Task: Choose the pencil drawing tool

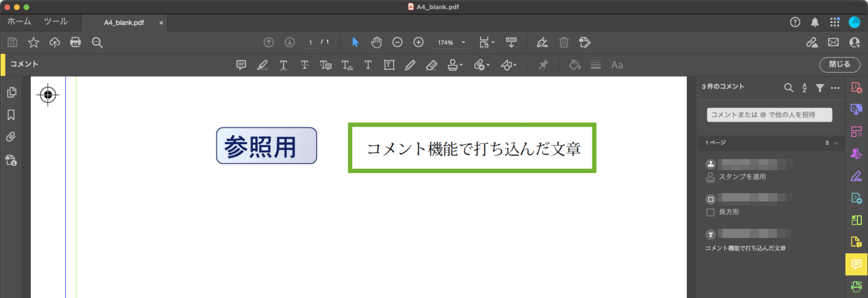Action: point(410,65)
